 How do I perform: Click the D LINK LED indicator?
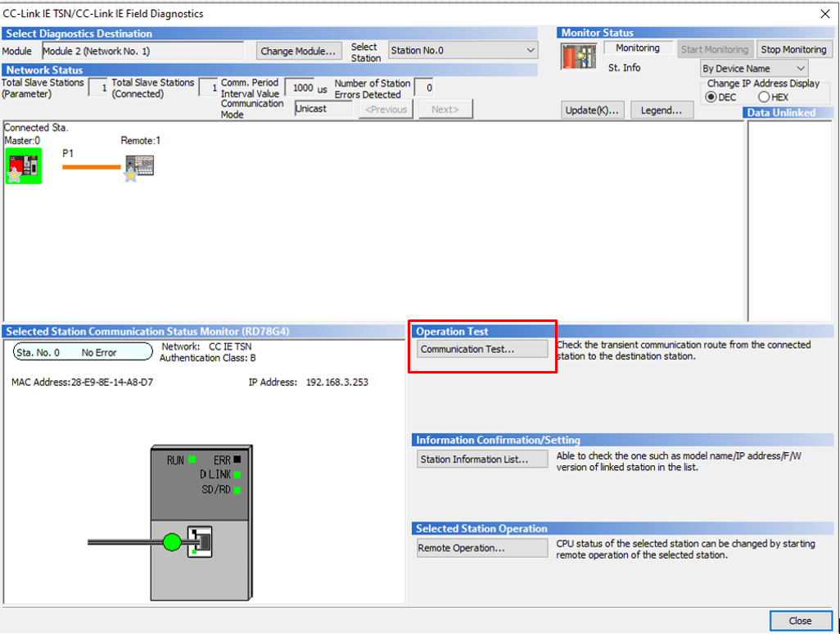coord(237,475)
